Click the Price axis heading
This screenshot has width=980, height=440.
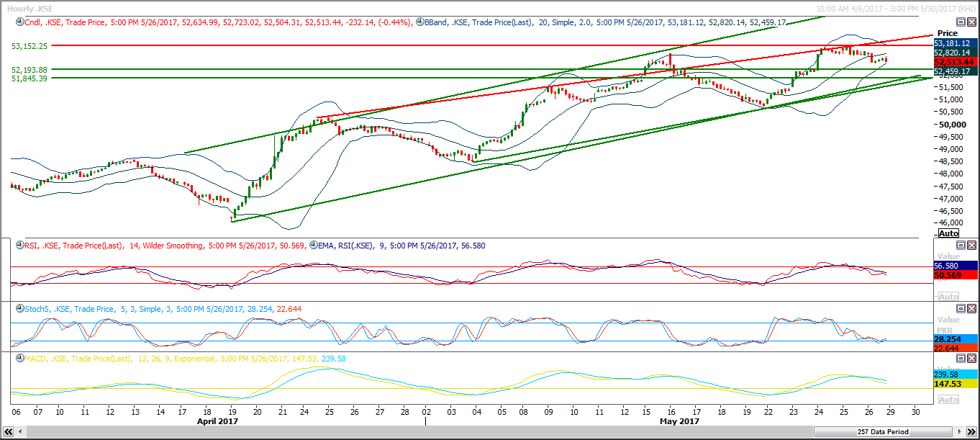[947, 34]
